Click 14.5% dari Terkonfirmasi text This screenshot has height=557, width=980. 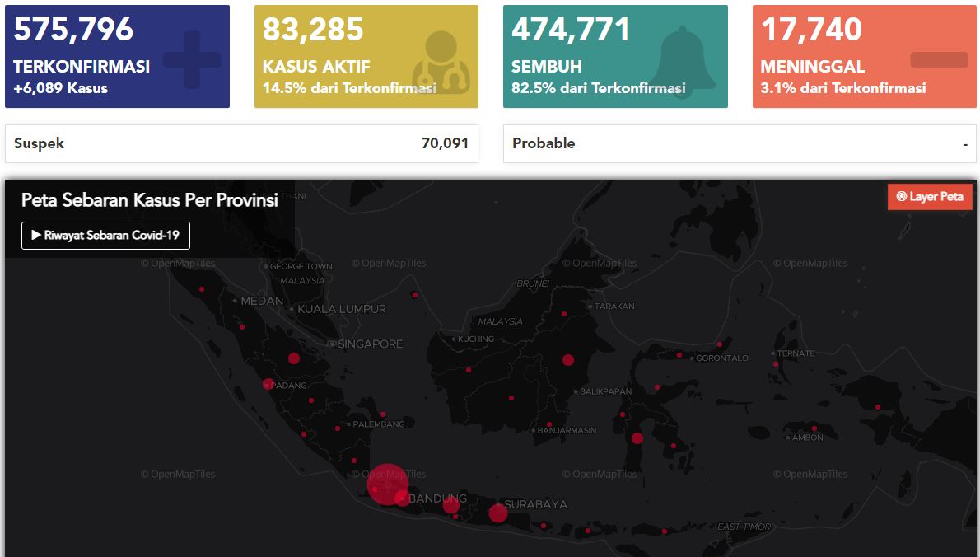[x=348, y=88]
